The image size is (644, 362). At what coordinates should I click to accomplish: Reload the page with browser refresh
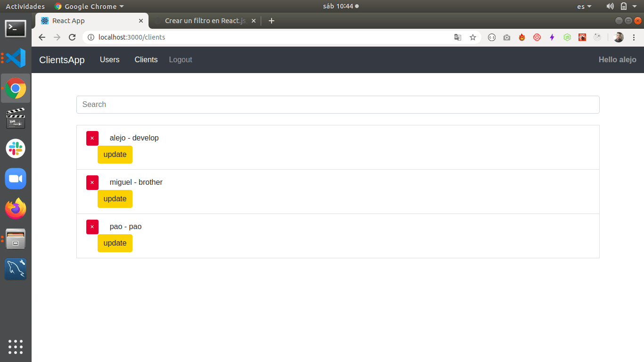(x=72, y=37)
